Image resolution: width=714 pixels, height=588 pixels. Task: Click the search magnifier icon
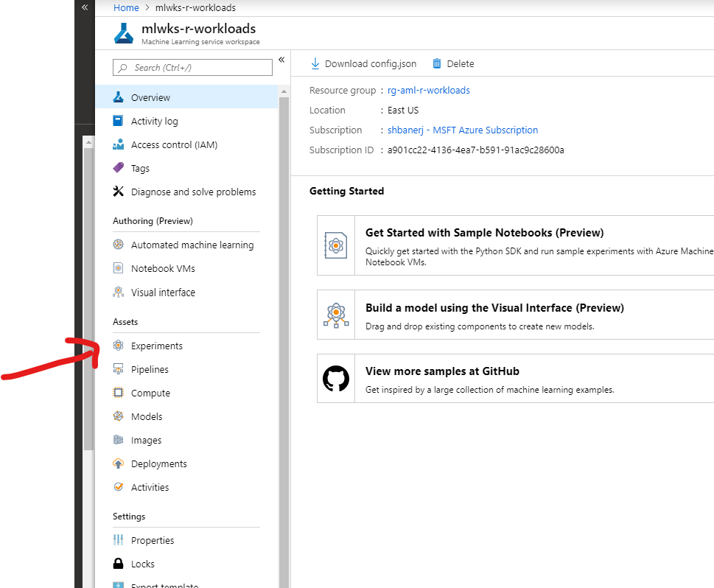pyautogui.click(x=122, y=68)
